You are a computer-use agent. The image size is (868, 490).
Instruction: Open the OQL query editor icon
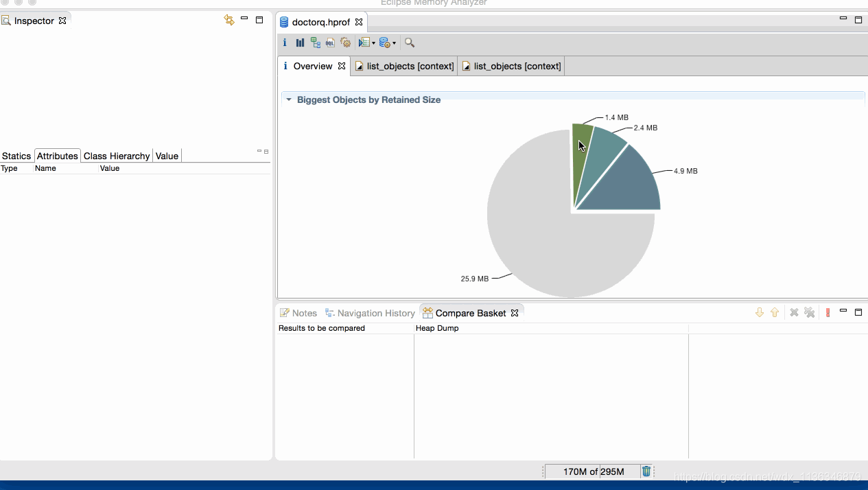coord(330,43)
